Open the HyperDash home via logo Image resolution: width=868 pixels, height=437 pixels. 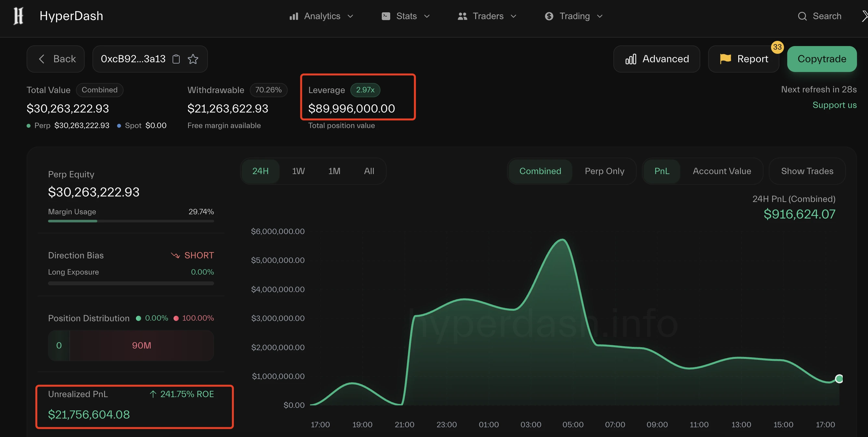tap(18, 16)
